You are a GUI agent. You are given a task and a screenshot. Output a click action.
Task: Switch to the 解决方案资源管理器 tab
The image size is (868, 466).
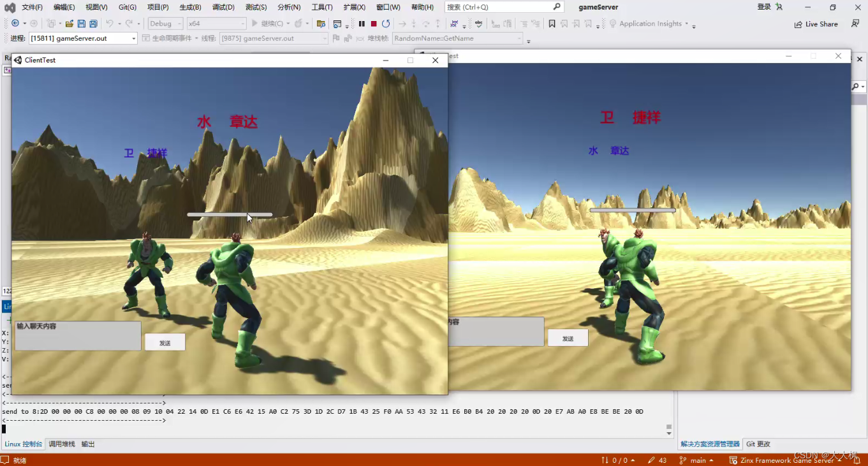pos(710,444)
